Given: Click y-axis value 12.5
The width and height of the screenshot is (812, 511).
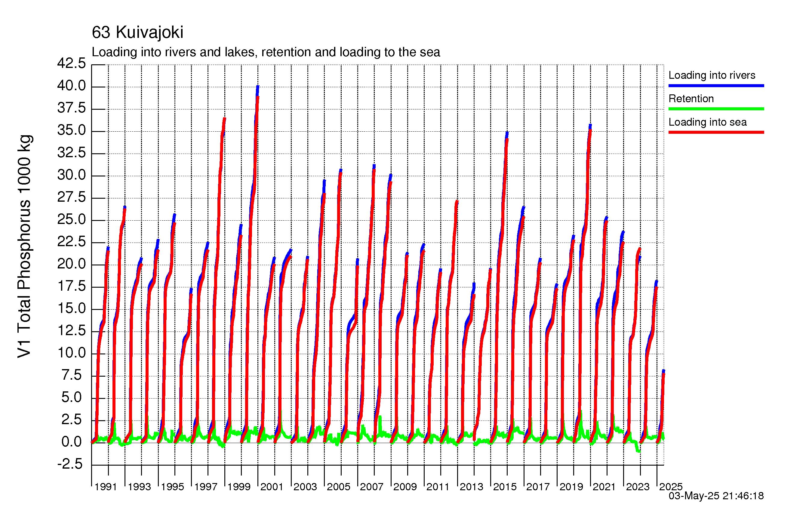Looking at the screenshot, I should pos(72,331).
